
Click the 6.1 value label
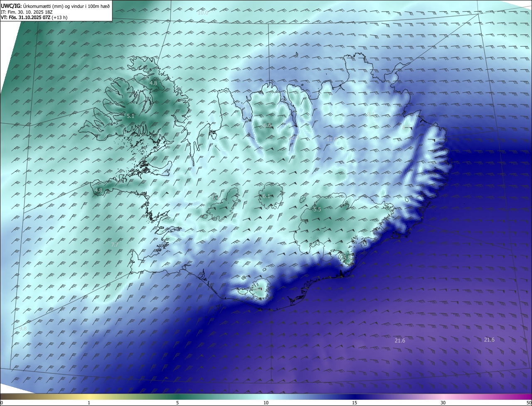pyautogui.click(x=266, y=196)
